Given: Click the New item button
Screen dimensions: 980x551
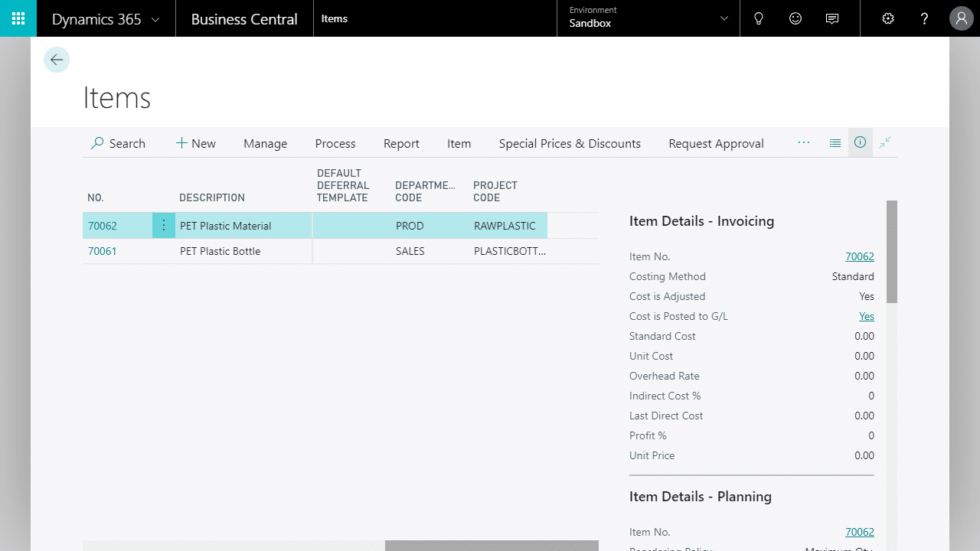Looking at the screenshot, I should coord(196,143).
